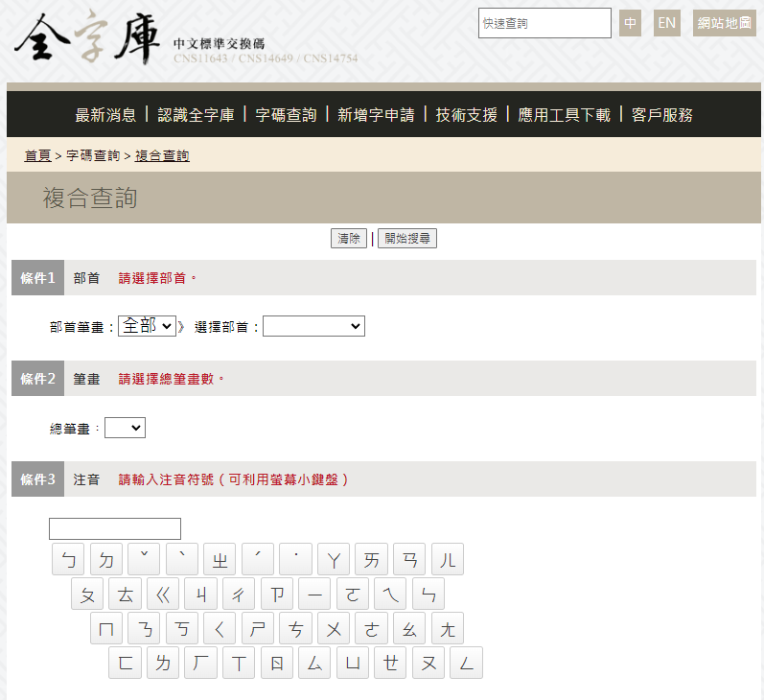Follow the 首頁 breadcrumb link

38,155
